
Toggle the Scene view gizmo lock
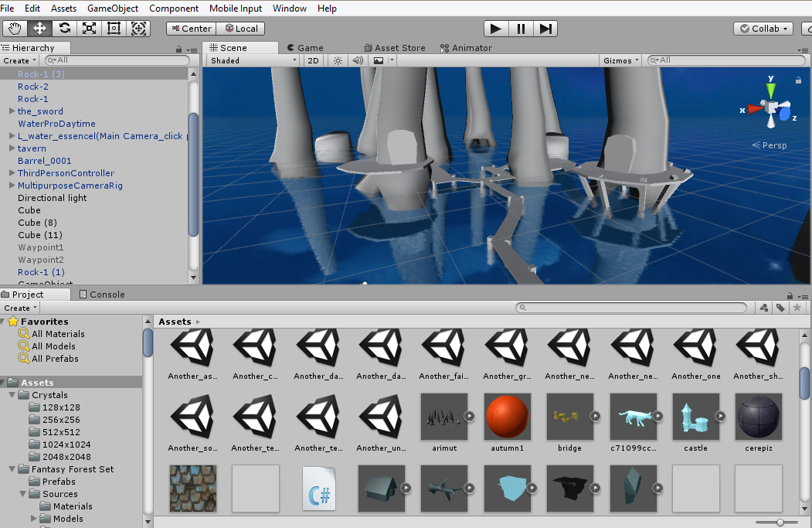click(x=798, y=80)
